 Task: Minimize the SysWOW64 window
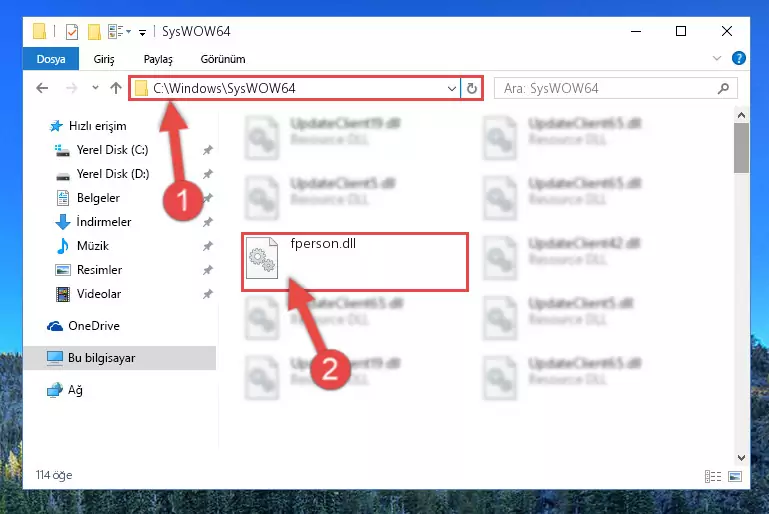[x=636, y=31]
